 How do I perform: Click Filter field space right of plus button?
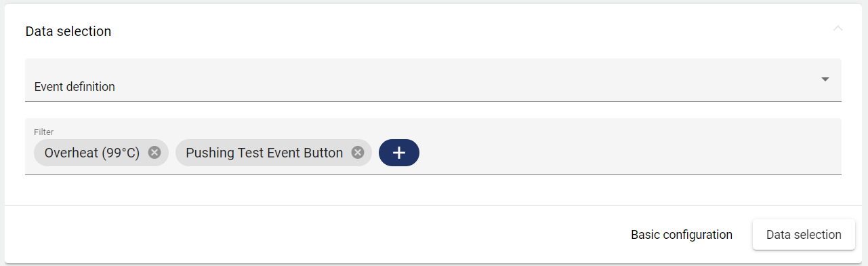pos(630,153)
